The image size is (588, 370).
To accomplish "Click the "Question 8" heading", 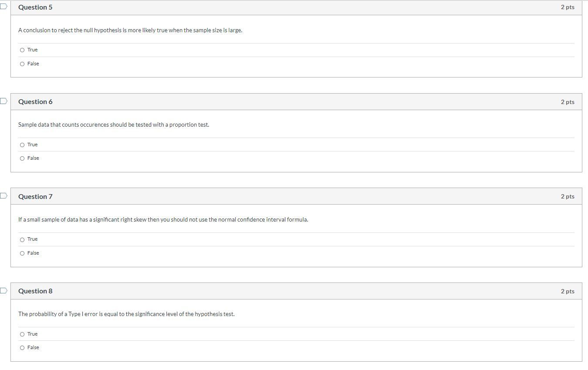I will coord(35,291).
